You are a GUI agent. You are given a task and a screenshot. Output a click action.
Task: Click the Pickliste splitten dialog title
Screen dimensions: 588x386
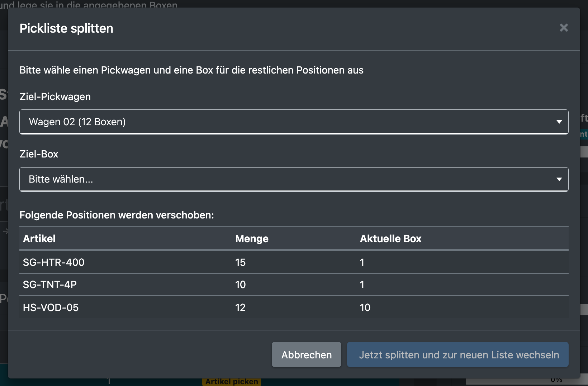66,28
